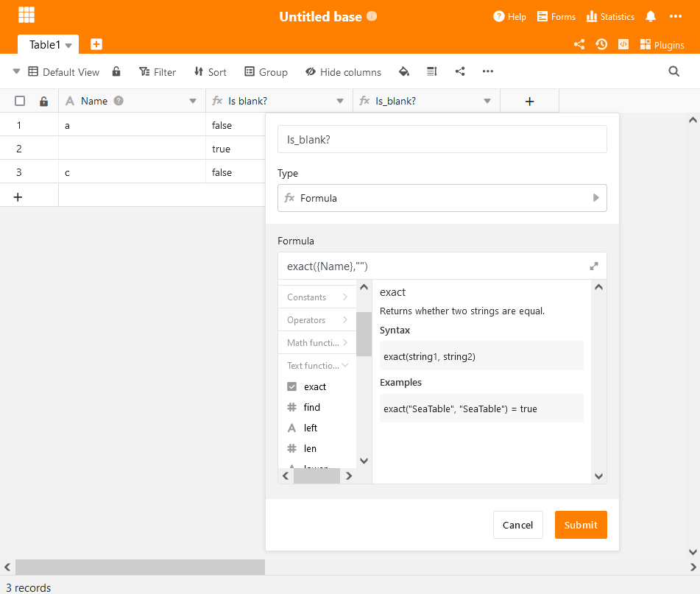Expand the Constants category
Screen dimensions: 700x594
point(317,297)
